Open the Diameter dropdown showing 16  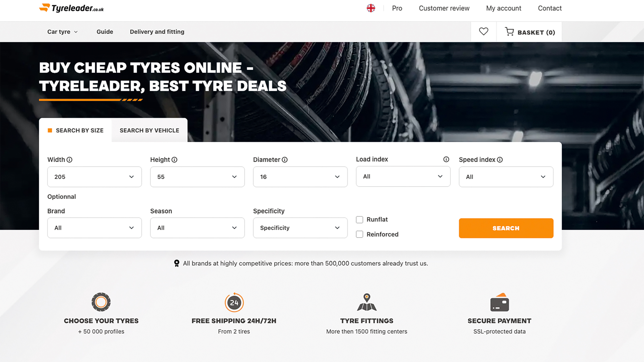[x=300, y=177]
